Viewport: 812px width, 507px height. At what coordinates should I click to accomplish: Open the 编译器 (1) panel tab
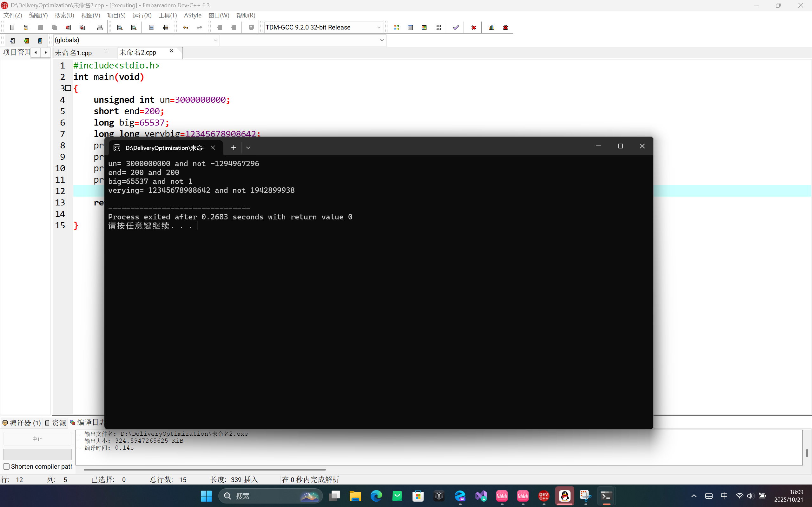coord(22,423)
